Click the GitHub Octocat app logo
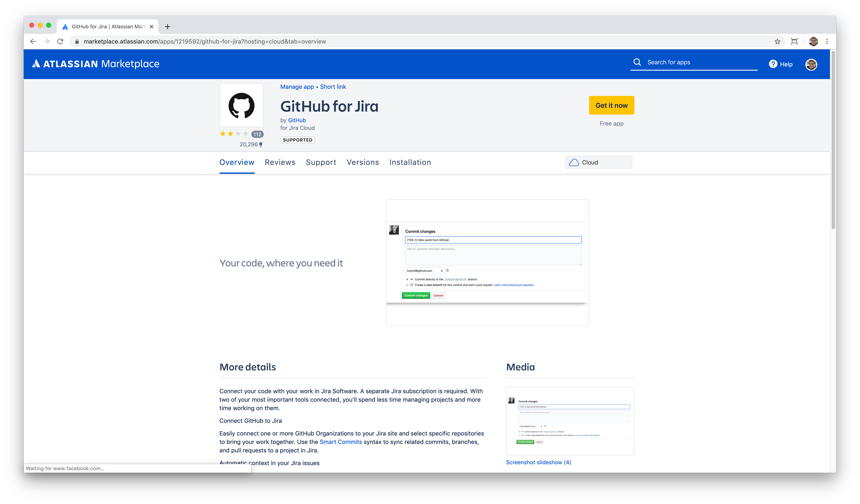Image resolution: width=860 pixels, height=504 pixels. click(241, 105)
